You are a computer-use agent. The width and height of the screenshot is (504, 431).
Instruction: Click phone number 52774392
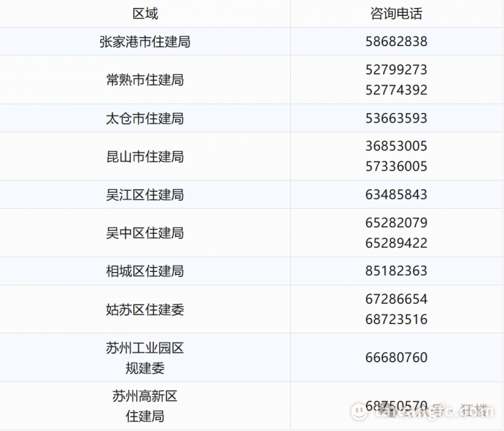(396, 90)
